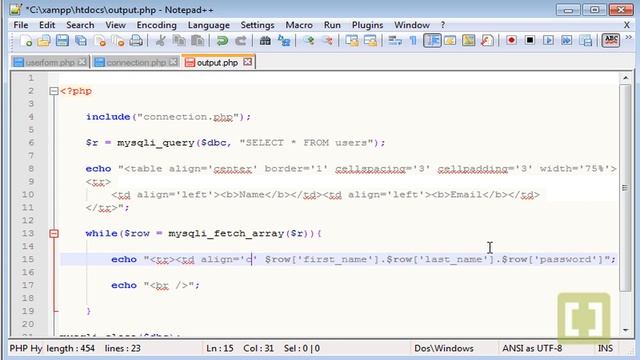Click the Ln : 15 status entry
Screen dimensions: 640x360
pyautogui.click(x=220, y=348)
